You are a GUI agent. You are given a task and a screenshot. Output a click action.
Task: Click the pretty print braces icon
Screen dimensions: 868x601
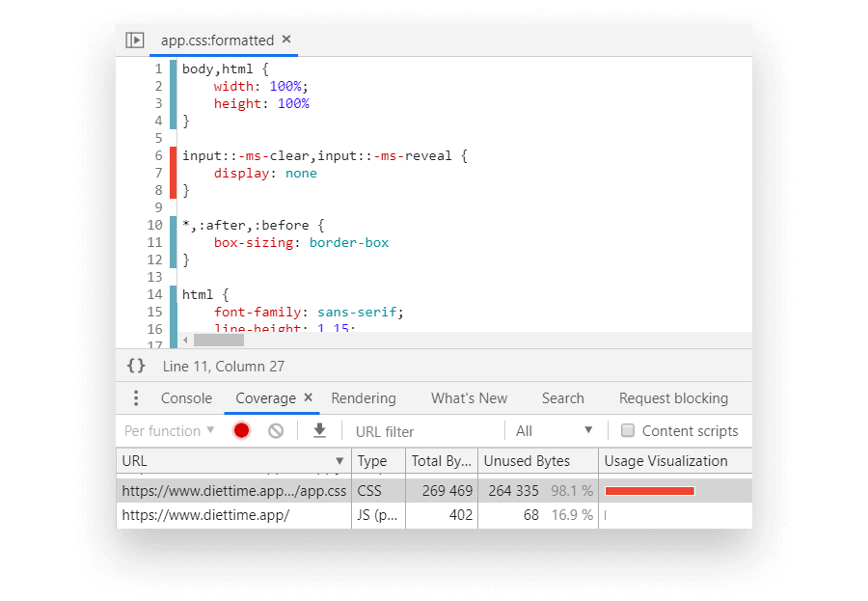[x=136, y=366]
